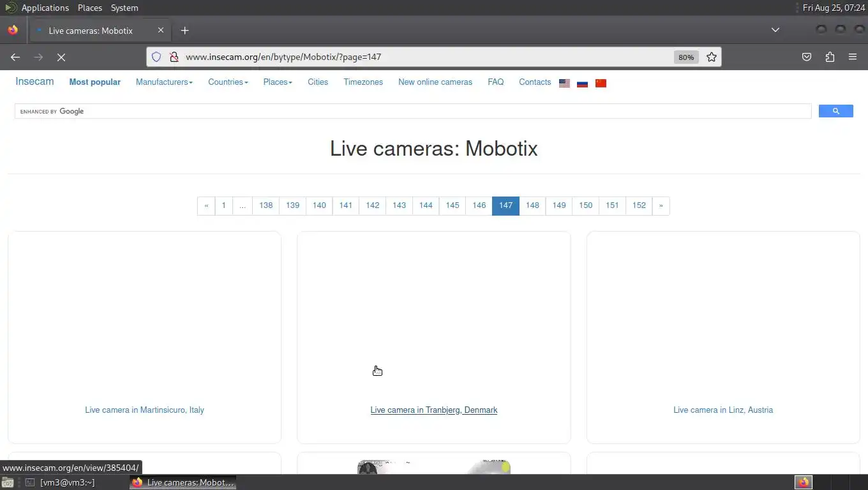Focus the Google enhanced search field
868x490 pixels.
pyautogui.click(x=413, y=111)
